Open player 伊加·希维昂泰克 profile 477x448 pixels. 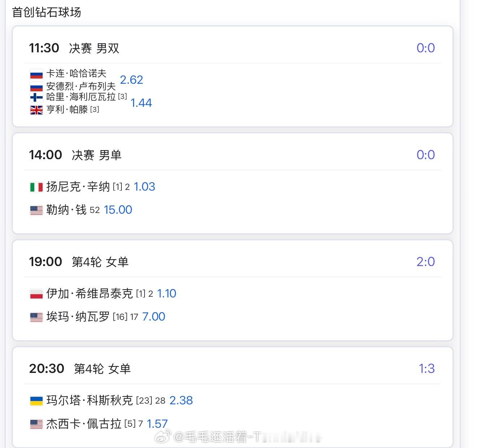(90, 293)
